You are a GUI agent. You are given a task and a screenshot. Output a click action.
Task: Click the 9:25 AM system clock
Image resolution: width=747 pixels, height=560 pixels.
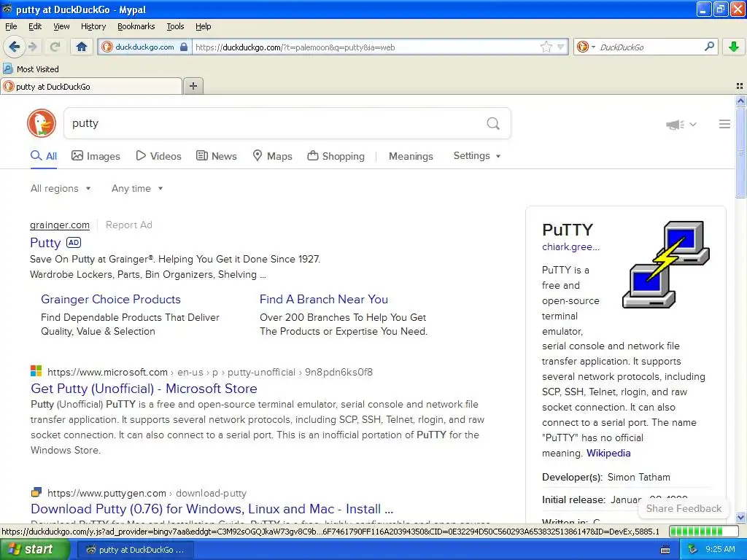[720, 550]
